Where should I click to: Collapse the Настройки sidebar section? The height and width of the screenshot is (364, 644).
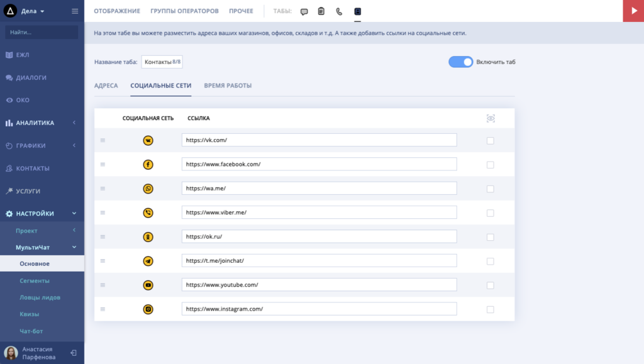pyautogui.click(x=42, y=214)
